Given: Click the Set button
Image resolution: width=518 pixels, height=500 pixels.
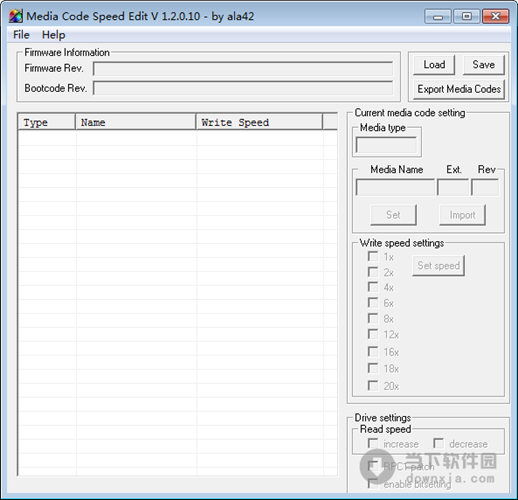Looking at the screenshot, I should 393,215.
